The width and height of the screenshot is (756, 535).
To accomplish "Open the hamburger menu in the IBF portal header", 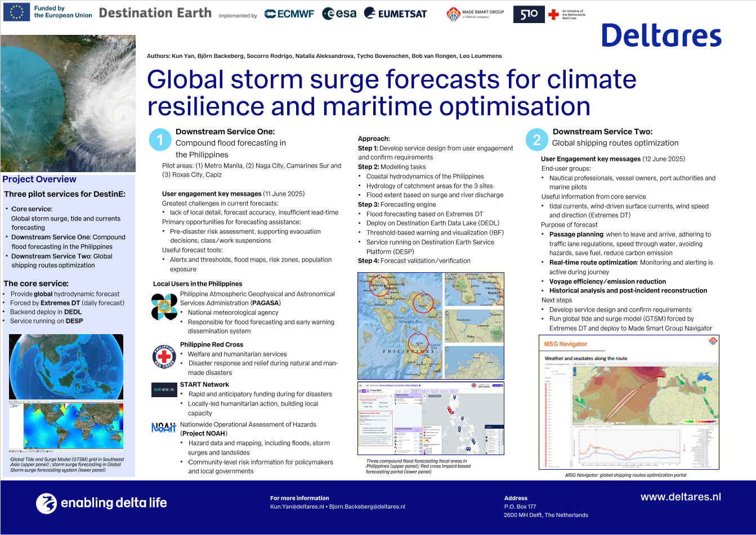I will [360, 385].
